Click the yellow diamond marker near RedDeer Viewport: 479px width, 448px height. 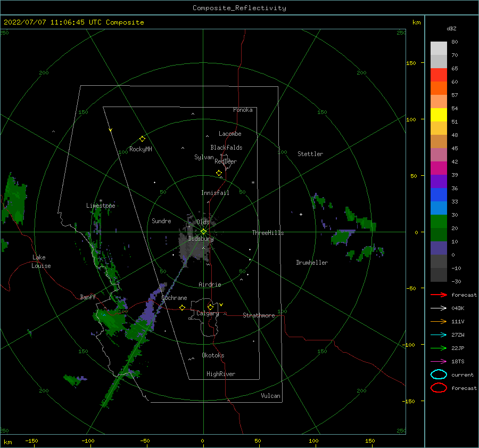219,173
